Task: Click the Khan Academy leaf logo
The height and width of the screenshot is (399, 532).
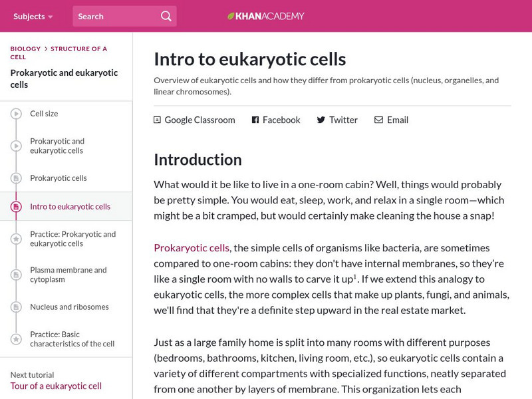Action: click(231, 16)
